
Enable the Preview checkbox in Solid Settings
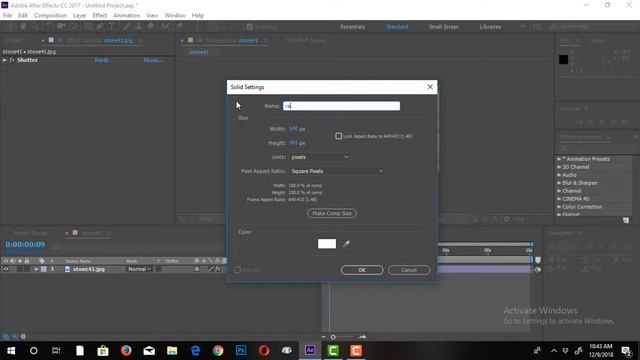(237, 270)
